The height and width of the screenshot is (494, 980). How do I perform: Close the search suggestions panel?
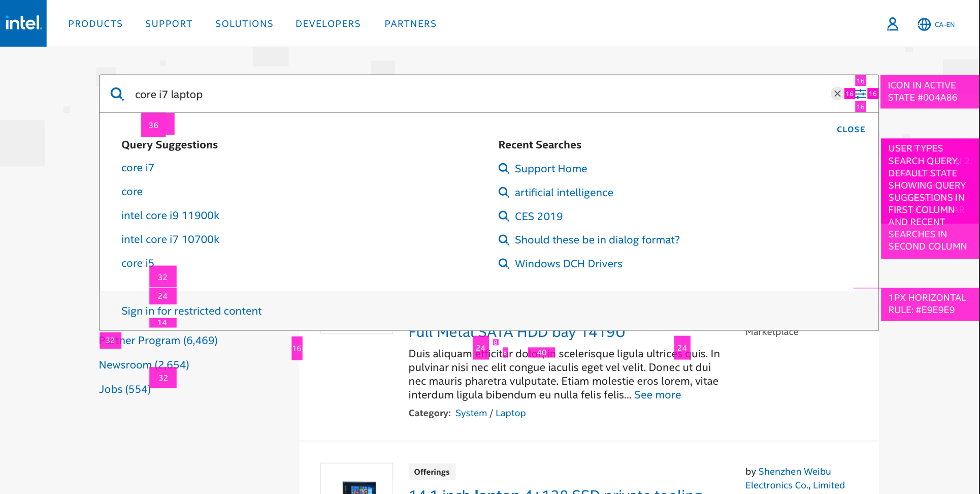click(x=851, y=130)
